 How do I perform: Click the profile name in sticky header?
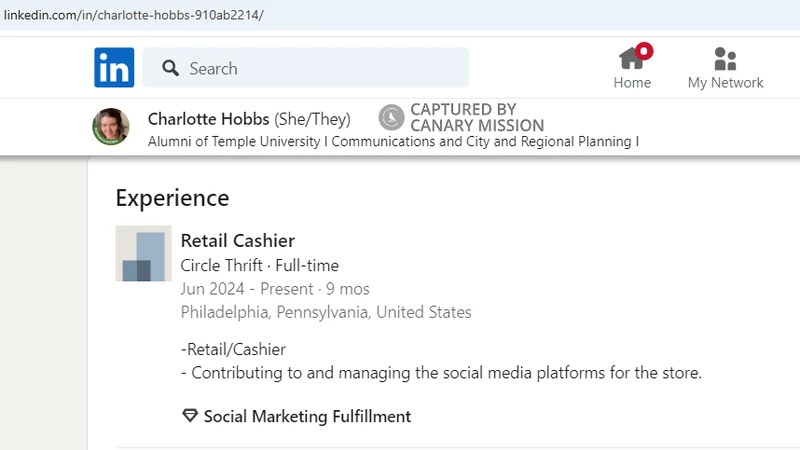click(209, 119)
